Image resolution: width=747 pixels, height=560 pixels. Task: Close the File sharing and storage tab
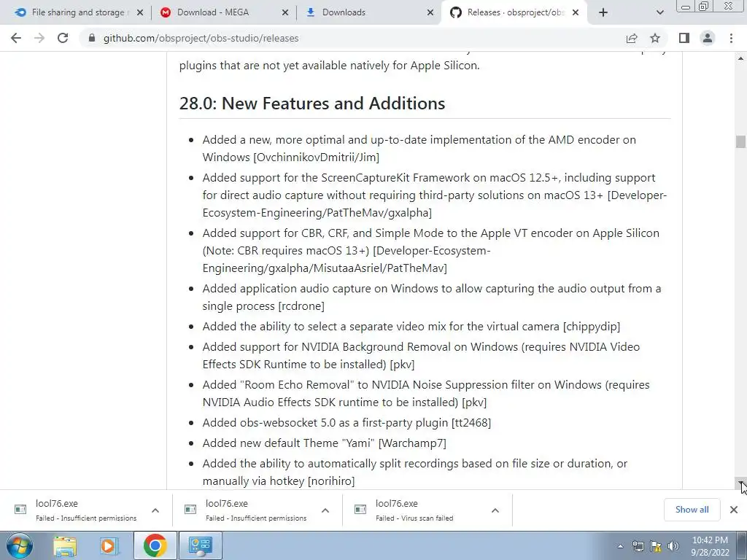(x=140, y=13)
